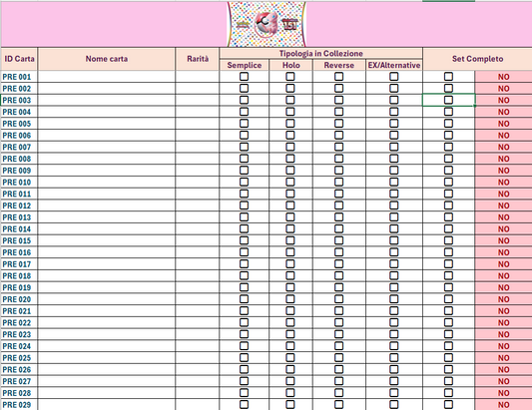The height and width of the screenshot is (410, 532).
Task: Mark Holo for card PRE 005
Action: click(290, 124)
